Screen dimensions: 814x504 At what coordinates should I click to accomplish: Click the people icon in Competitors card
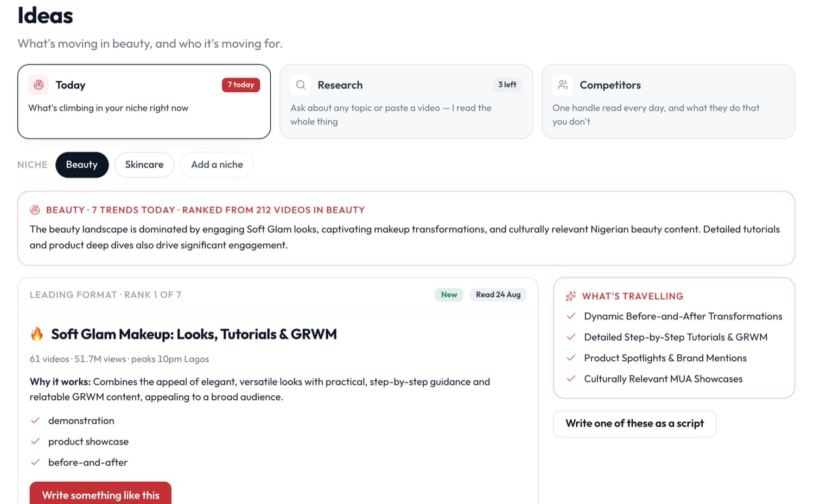coord(563,85)
